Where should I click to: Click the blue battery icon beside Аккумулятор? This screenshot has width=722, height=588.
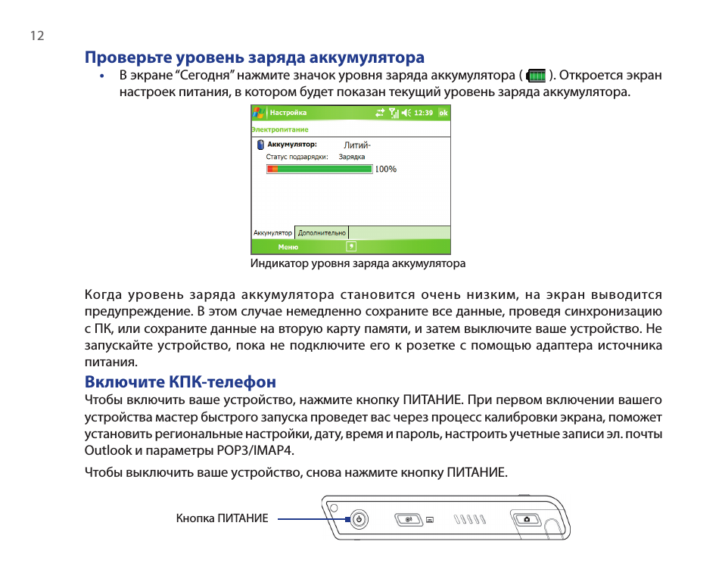click(x=258, y=145)
